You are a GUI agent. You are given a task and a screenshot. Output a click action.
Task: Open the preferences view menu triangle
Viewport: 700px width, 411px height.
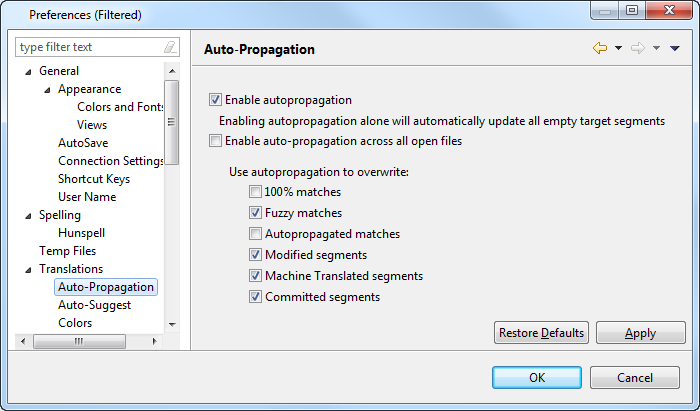coord(675,48)
